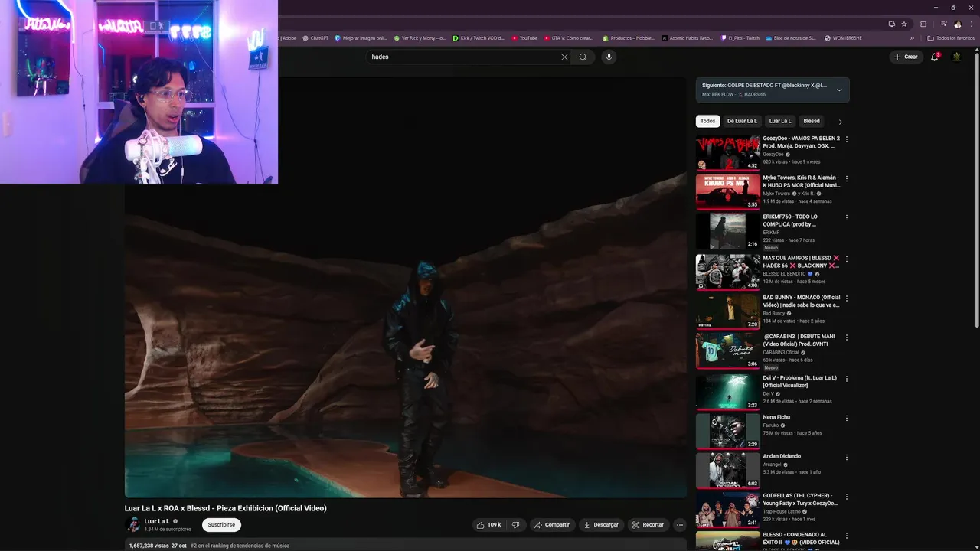
Task: Open the Nena Fichu thumbnail
Action: [x=727, y=432]
